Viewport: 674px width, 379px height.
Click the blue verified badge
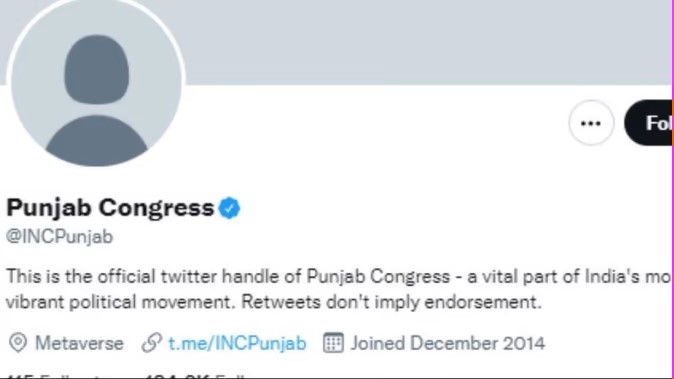pos(230,208)
